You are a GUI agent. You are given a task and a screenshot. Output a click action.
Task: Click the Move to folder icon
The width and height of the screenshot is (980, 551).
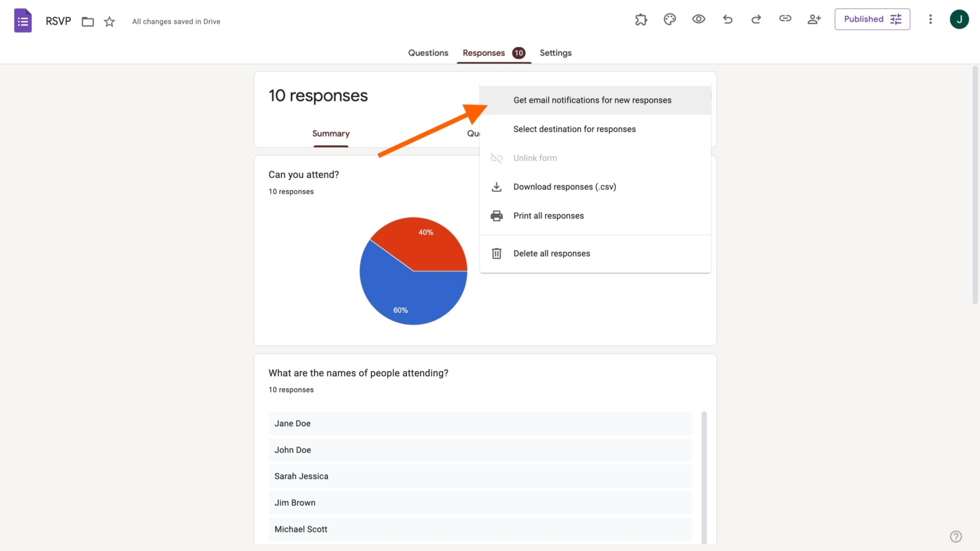pos(87,21)
